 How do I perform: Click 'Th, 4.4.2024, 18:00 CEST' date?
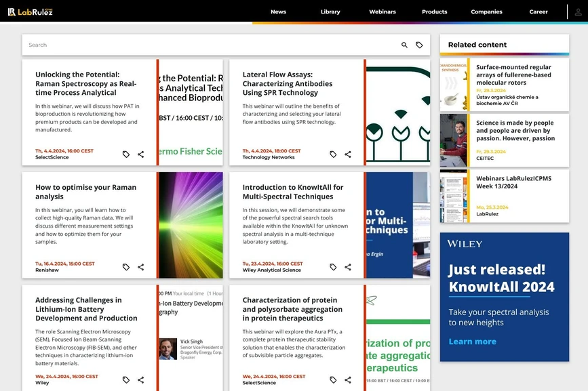point(271,151)
